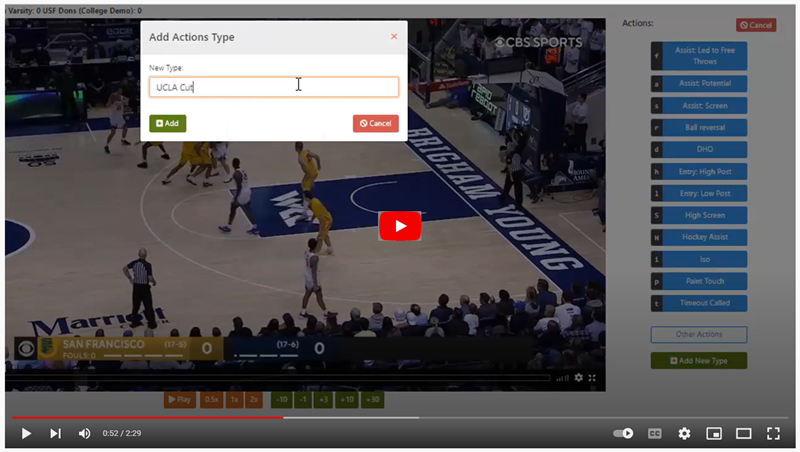Click the red YouTube logo play overlay
This screenshot has height=452, width=800.
(400, 226)
